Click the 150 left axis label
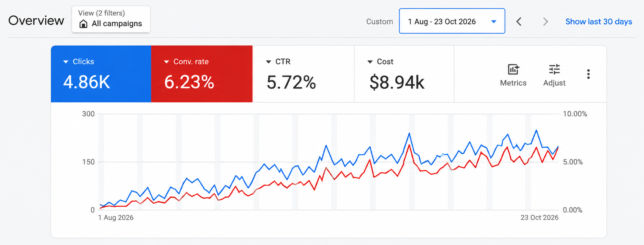The width and height of the screenshot is (644, 245). pyautogui.click(x=88, y=162)
